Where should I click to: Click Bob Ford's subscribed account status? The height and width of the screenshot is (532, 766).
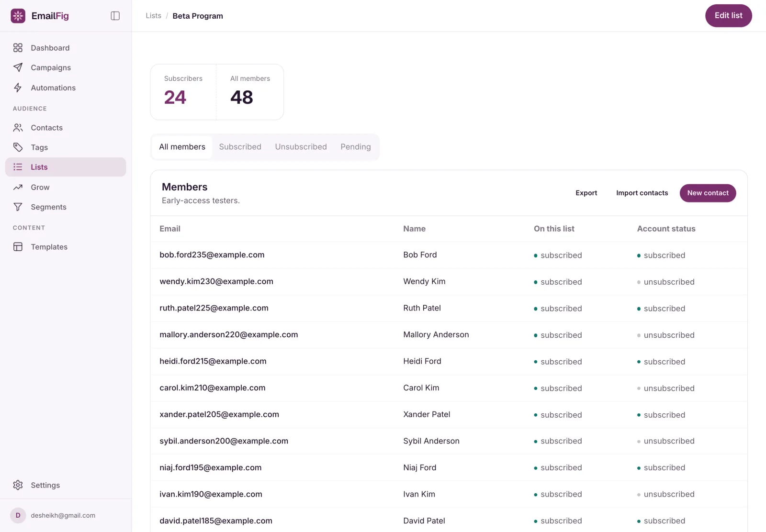[661, 255]
